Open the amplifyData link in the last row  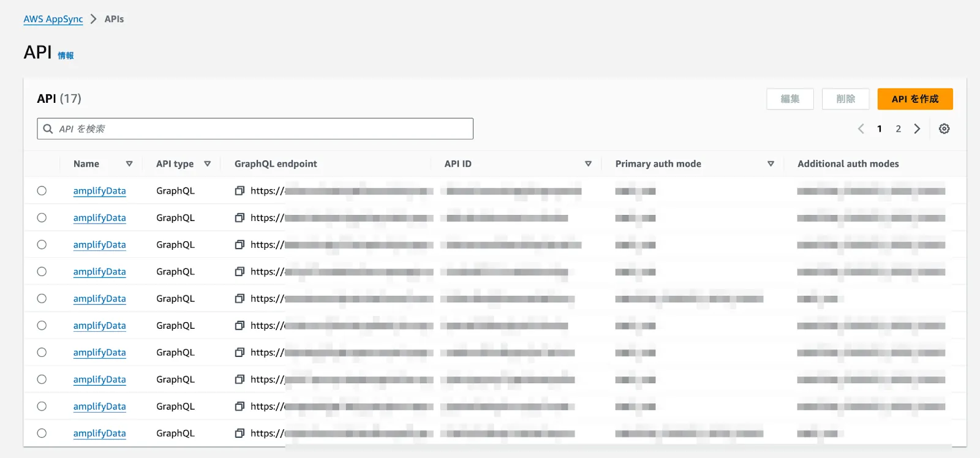click(99, 434)
